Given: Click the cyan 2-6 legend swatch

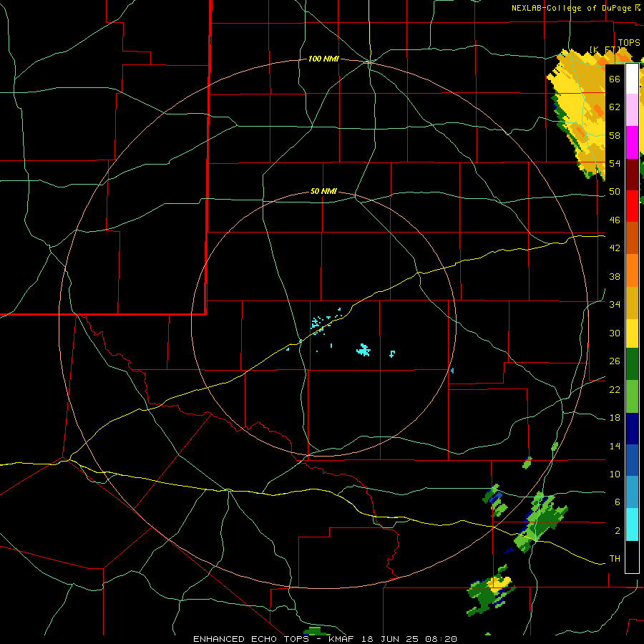Looking at the screenshot, I should (632, 525).
